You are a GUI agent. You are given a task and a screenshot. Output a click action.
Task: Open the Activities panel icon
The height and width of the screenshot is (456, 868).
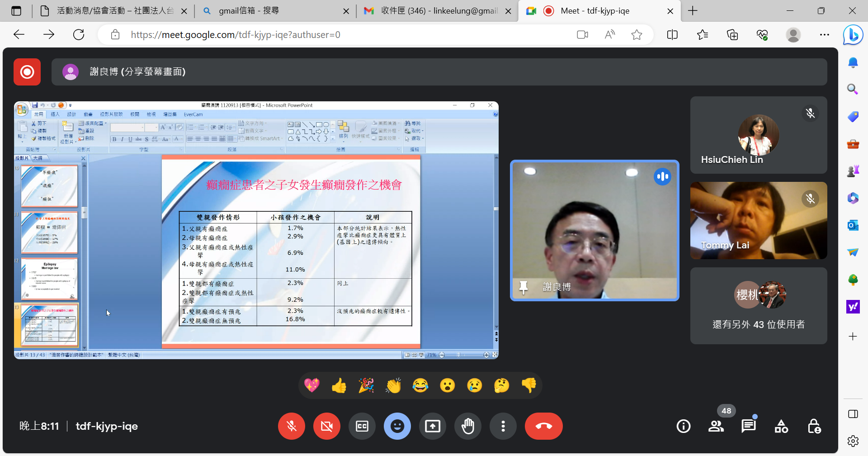click(781, 426)
